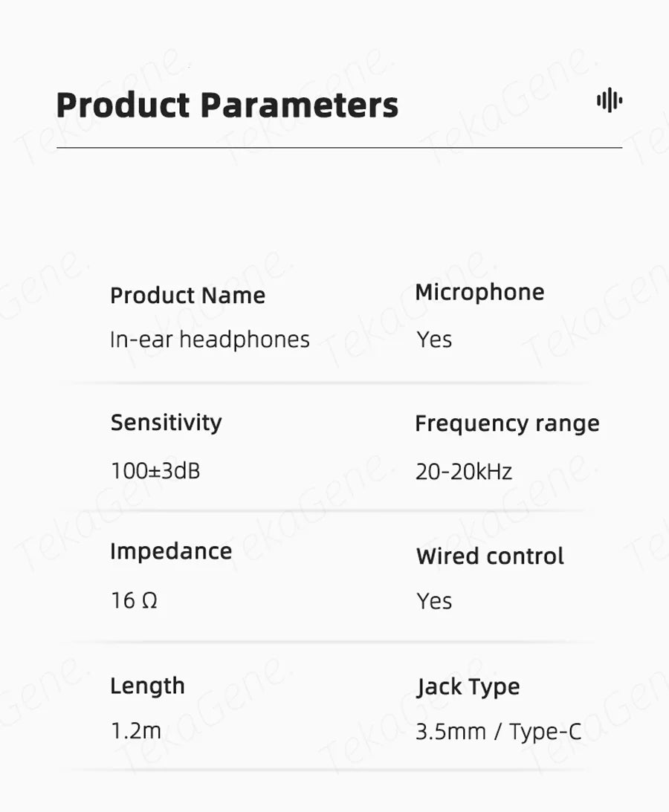Select the Sensitivity label
Image resolution: width=669 pixels, height=812 pixels.
[166, 422]
